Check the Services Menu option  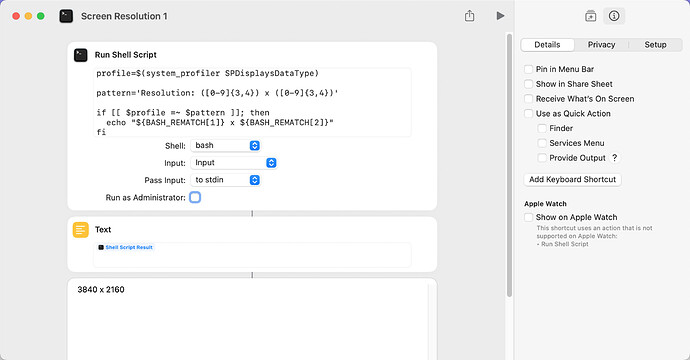(542, 143)
